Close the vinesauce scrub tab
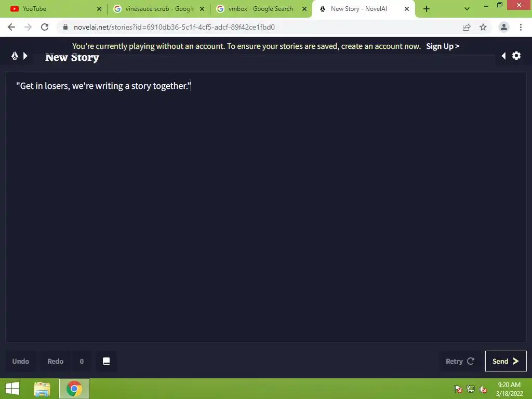 tap(202, 9)
